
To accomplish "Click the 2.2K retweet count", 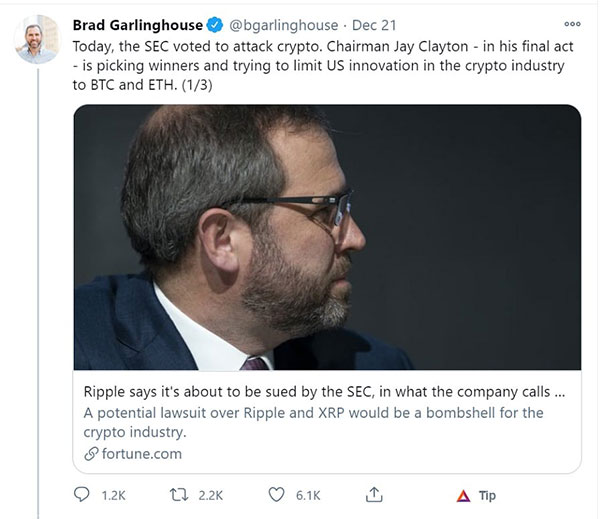I will tap(212, 495).
